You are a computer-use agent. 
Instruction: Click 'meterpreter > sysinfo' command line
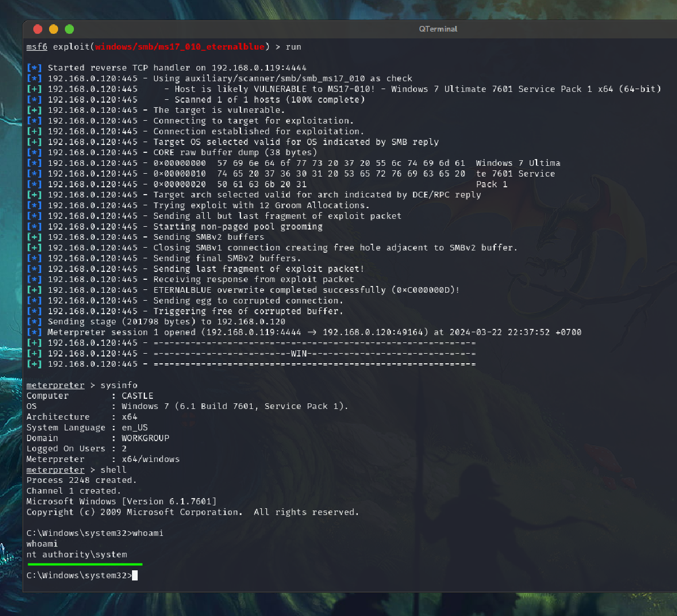(82, 385)
